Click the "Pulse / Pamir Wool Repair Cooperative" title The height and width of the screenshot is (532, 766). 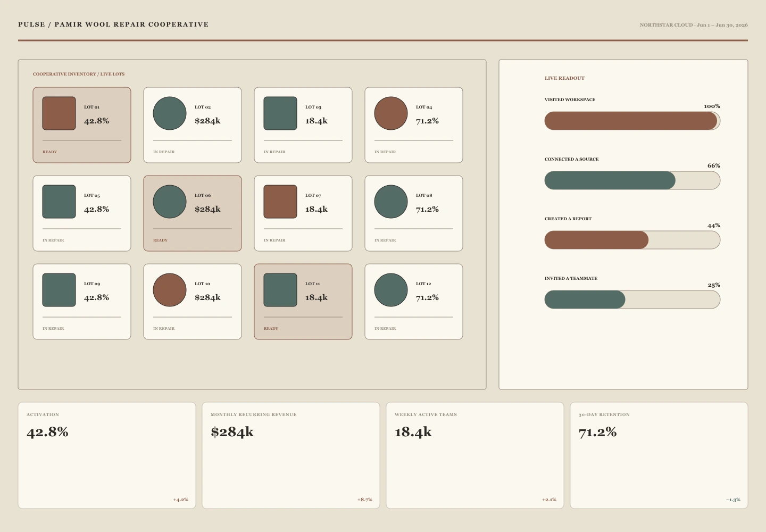tap(113, 24)
